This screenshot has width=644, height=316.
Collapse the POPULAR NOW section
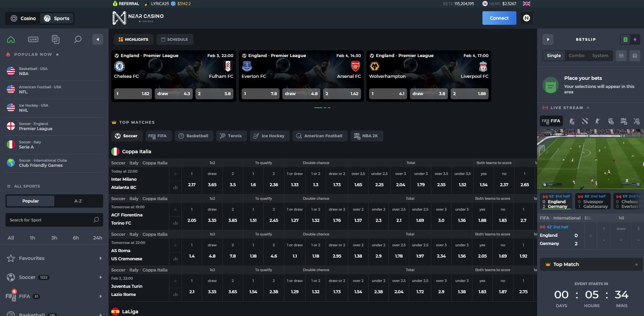[x=57, y=54]
